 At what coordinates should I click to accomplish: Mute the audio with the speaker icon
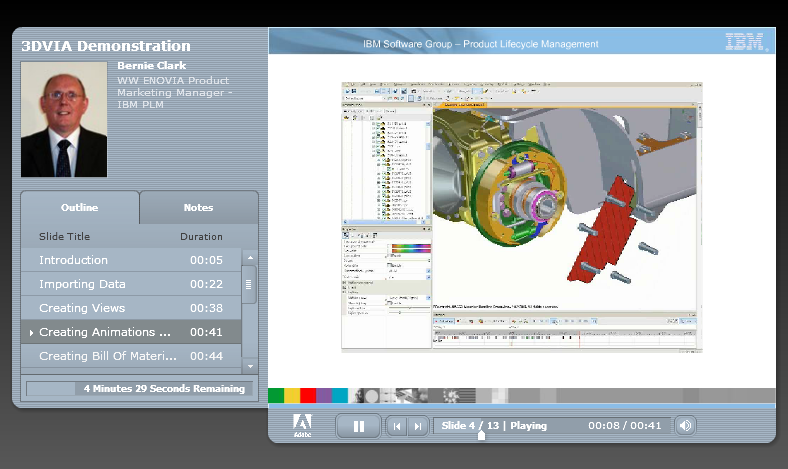pyautogui.click(x=685, y=426)
